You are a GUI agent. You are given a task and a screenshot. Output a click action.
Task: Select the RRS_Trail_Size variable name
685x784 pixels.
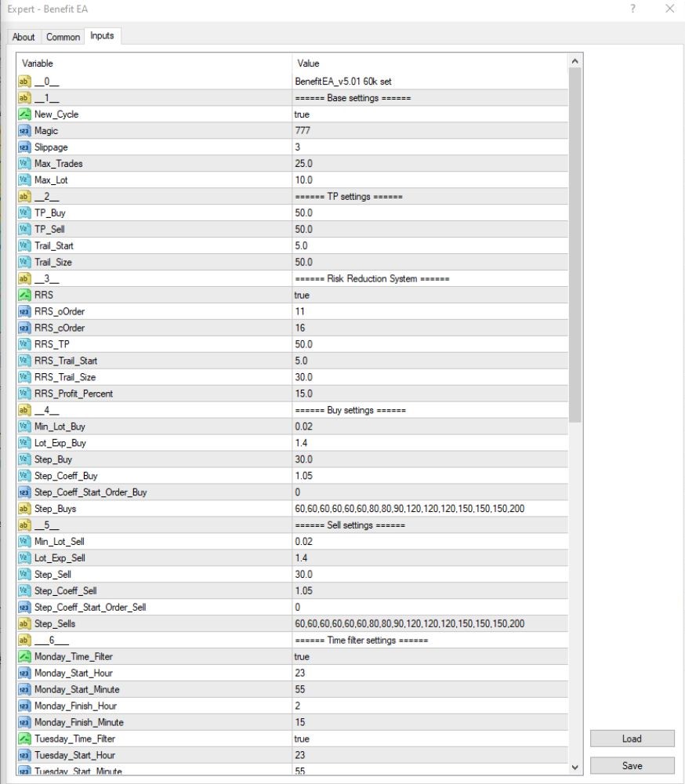pyautogui.click(x=65, y=377)
